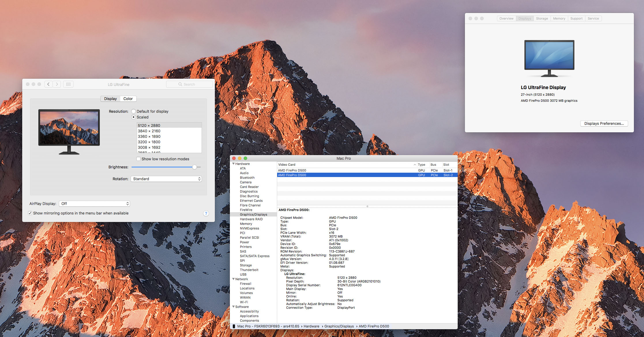Viewport: 644px width, 337px height.
Task: Click Graphics/Displays in path bar
Action: (339, 326)
